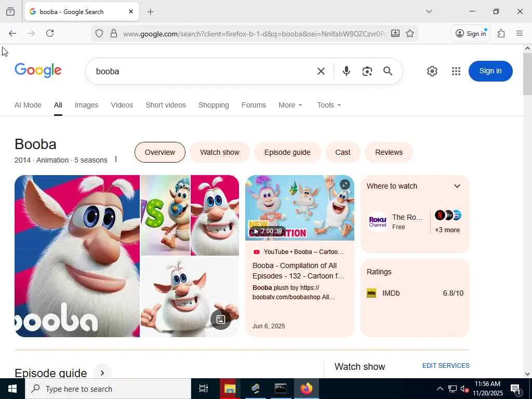Click the page vertical scrollbar thumb
The height and width of the screenshot is (399, 532).
(x=527, y=74)
